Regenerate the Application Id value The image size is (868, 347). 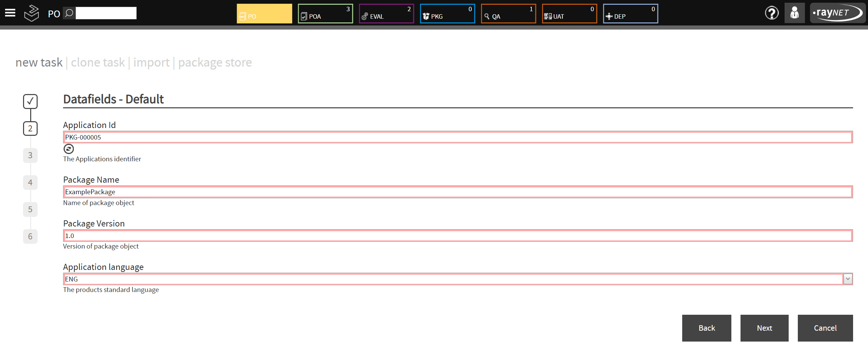(x=68, y=149)
